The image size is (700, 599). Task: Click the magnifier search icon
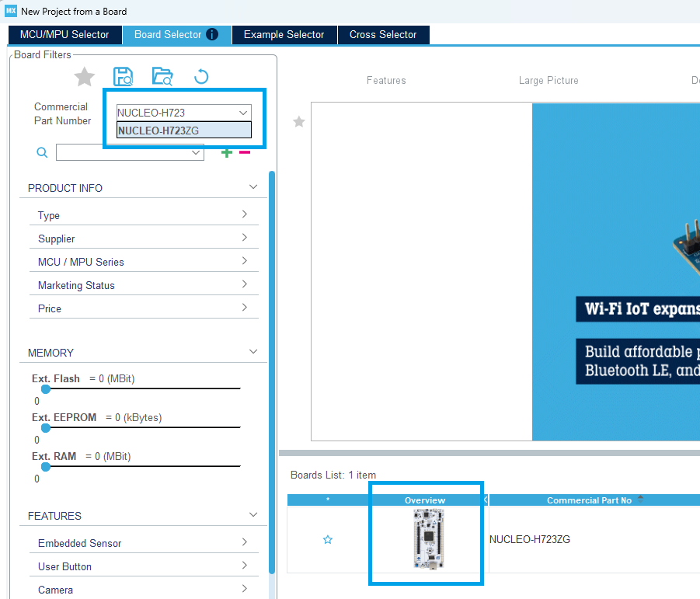[x=42, y=152]
